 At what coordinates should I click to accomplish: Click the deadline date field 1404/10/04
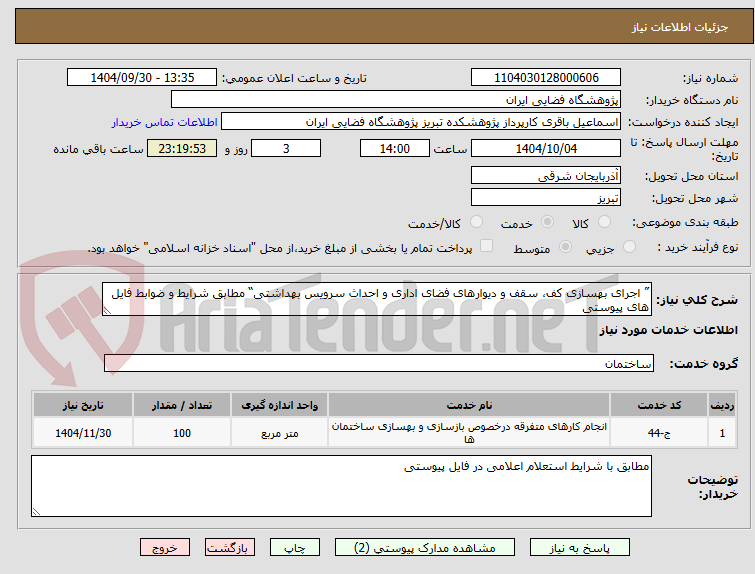tap(546, 148)
